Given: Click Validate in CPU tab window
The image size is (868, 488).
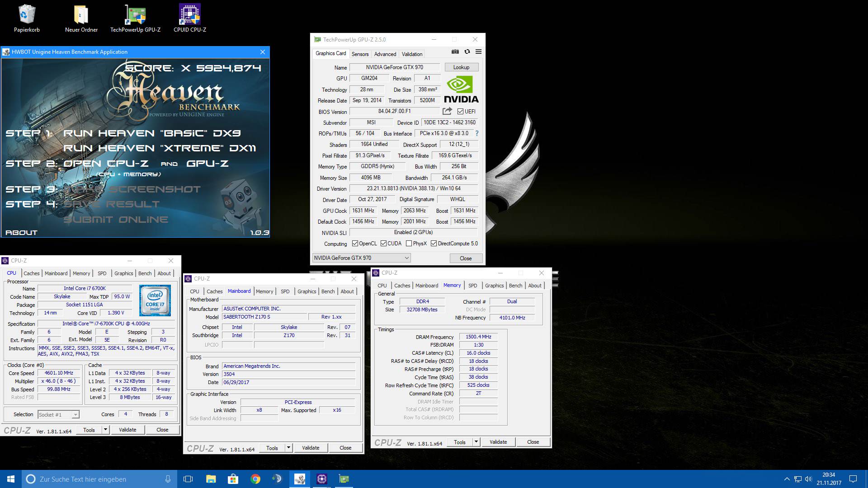Looking at the screenshot, I should coord(127,430).
